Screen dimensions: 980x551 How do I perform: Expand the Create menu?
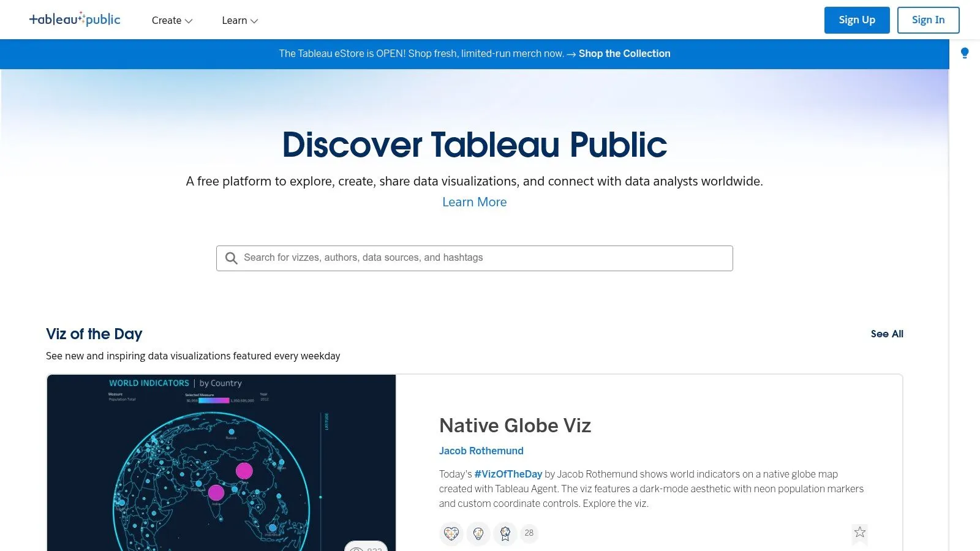point(172,20)
